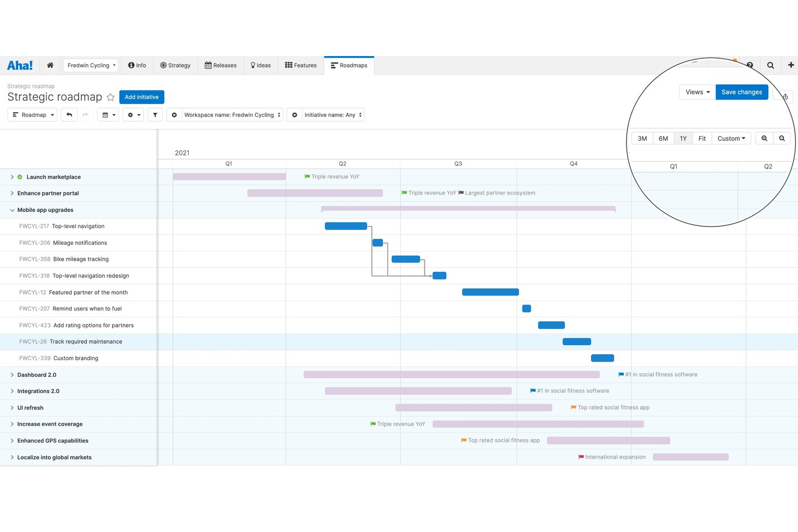The height and width of the screenshot is (532, 798).
Task: Switch to the Strategy tab
Action: point(175,65)
